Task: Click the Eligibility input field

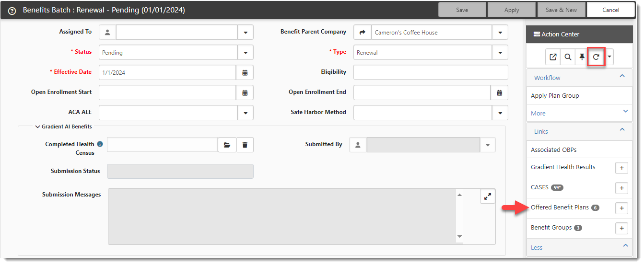Action: coord(430,72)
